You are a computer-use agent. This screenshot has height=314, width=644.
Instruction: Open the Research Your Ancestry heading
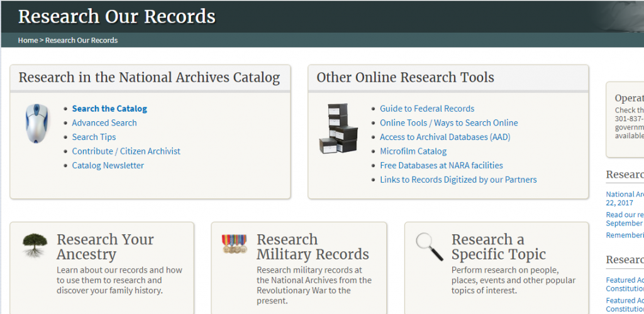(x=105, y=247)
